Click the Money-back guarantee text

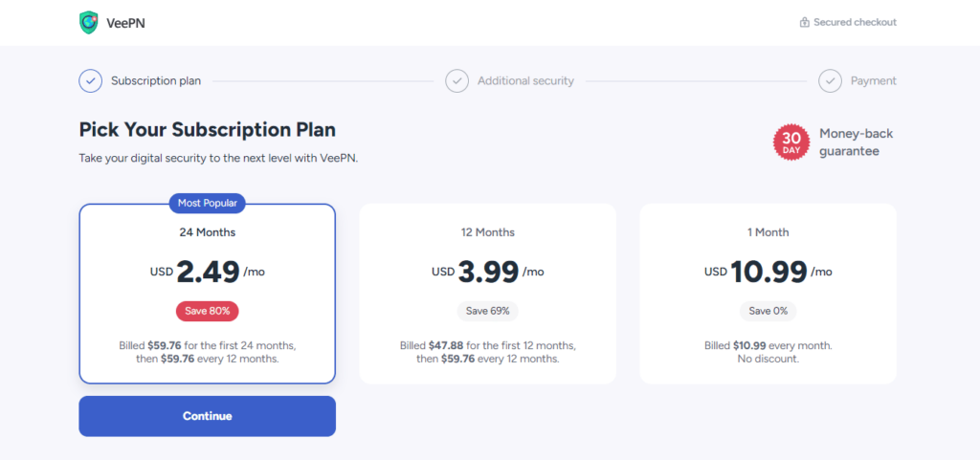(857, 142)
